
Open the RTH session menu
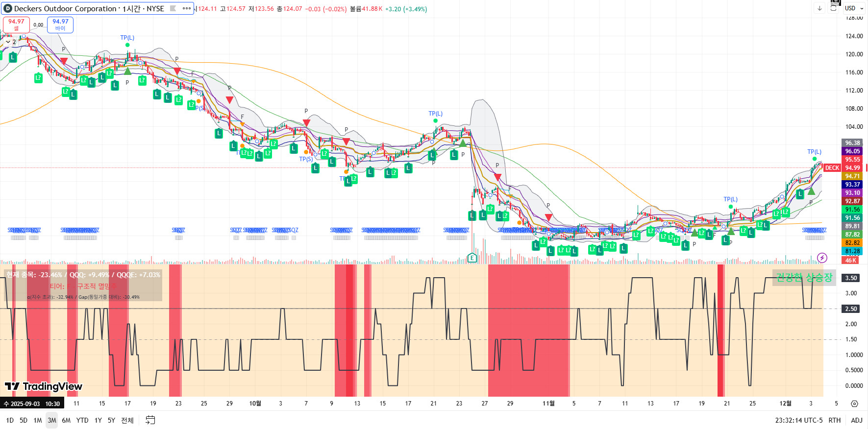pyautogui.click(x=834, y=420)
